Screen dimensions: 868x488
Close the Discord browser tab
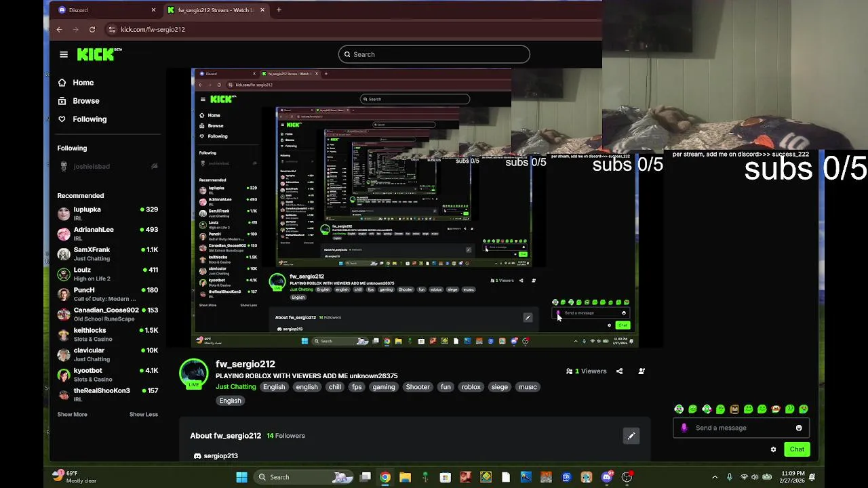pos(153,10)
